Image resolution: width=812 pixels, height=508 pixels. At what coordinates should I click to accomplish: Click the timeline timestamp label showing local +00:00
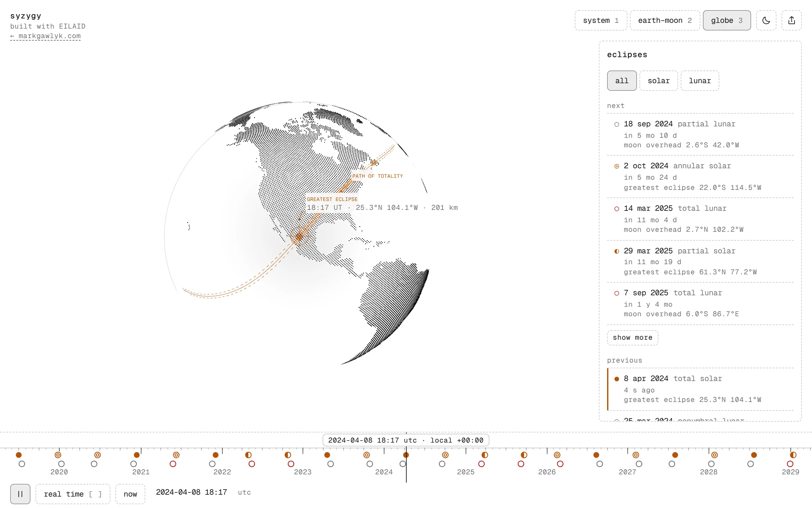406,440
